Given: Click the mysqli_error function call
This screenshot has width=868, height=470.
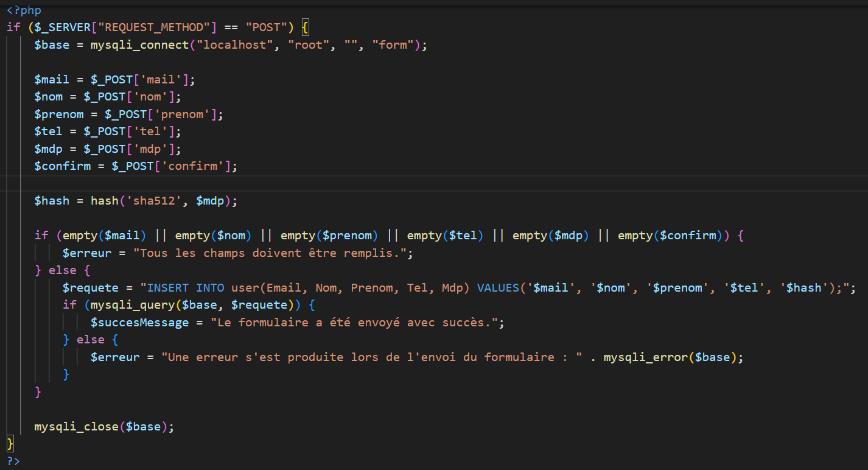Looking at the screenshot, I should click(642, 357).
